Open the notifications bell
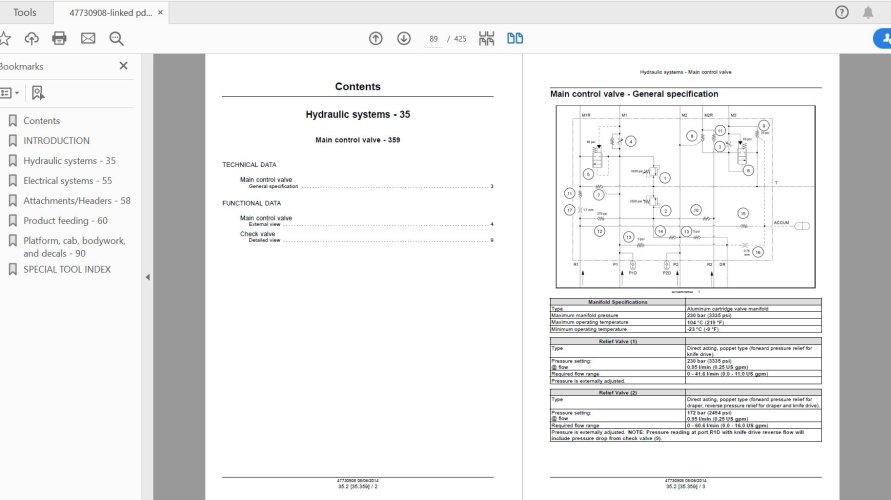The width and height of the screenshot is (891, 500). coord(868,13)
